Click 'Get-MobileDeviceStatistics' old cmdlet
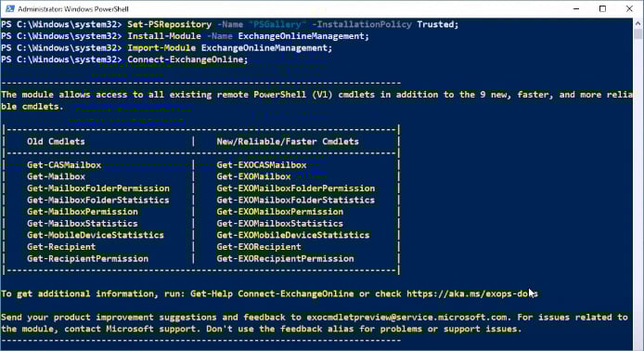The height and width of the screenshot is (351, 644). 96,235
